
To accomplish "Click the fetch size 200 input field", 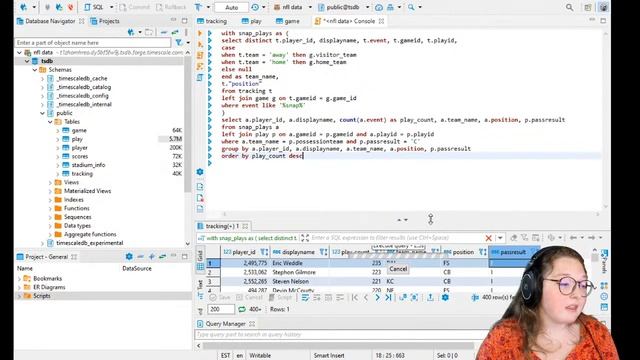I will tap(221, 309).
